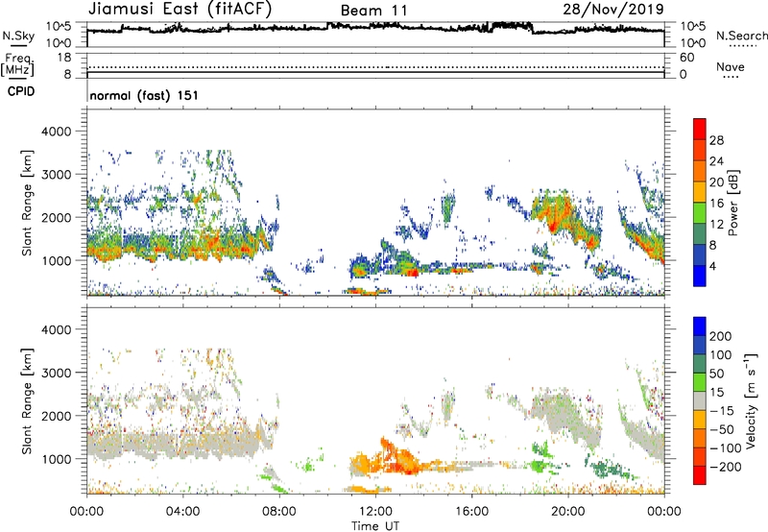Select the "60" Nave axis tick label
The image size is (768, 532).
pos(687,58)
